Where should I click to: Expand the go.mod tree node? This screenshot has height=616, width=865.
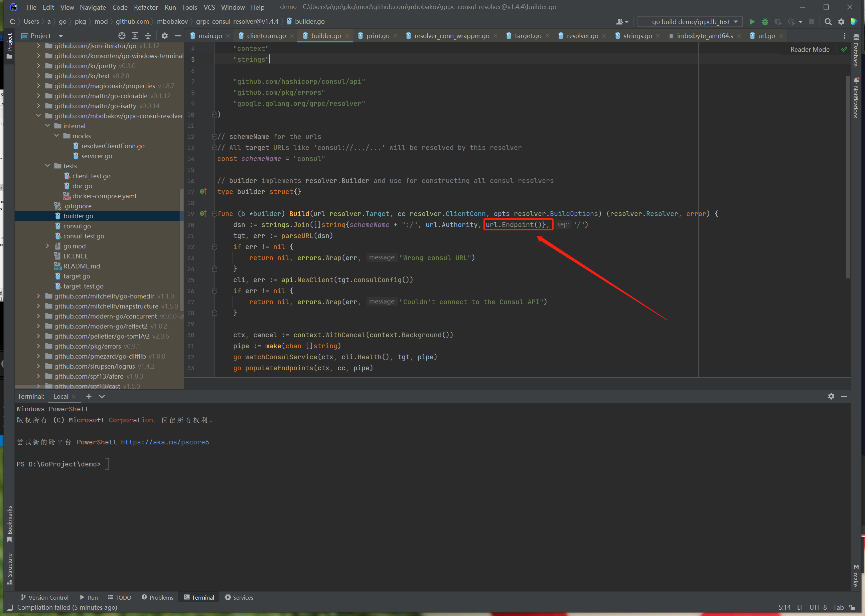pos(47,246)
